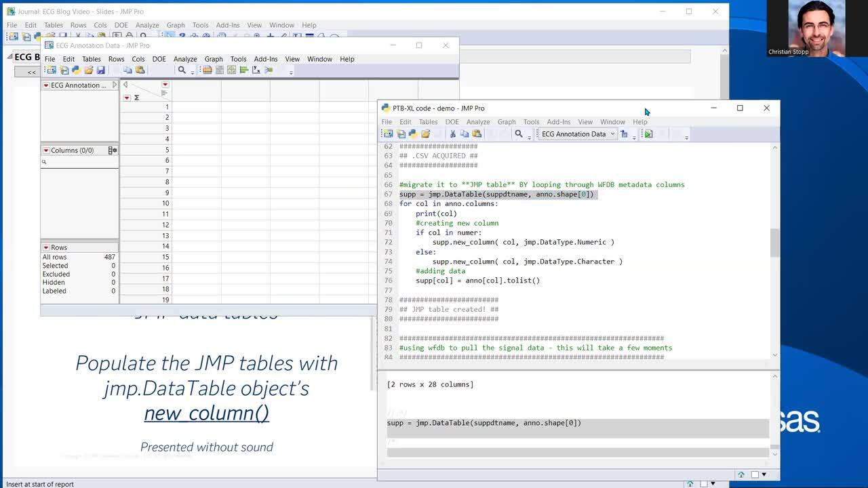
Task: Click the Cut scissors icon in script toolbar
Action: click(x=452, y=134)
